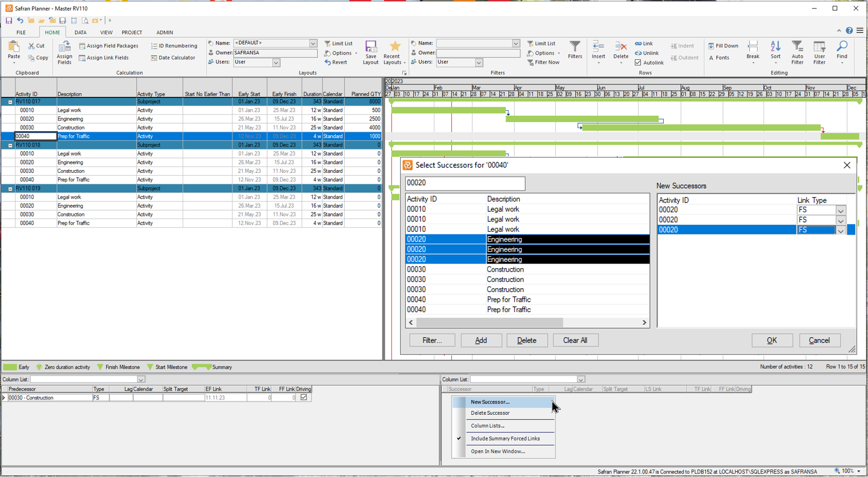Click Assign Field Packages

pos(108,46)
